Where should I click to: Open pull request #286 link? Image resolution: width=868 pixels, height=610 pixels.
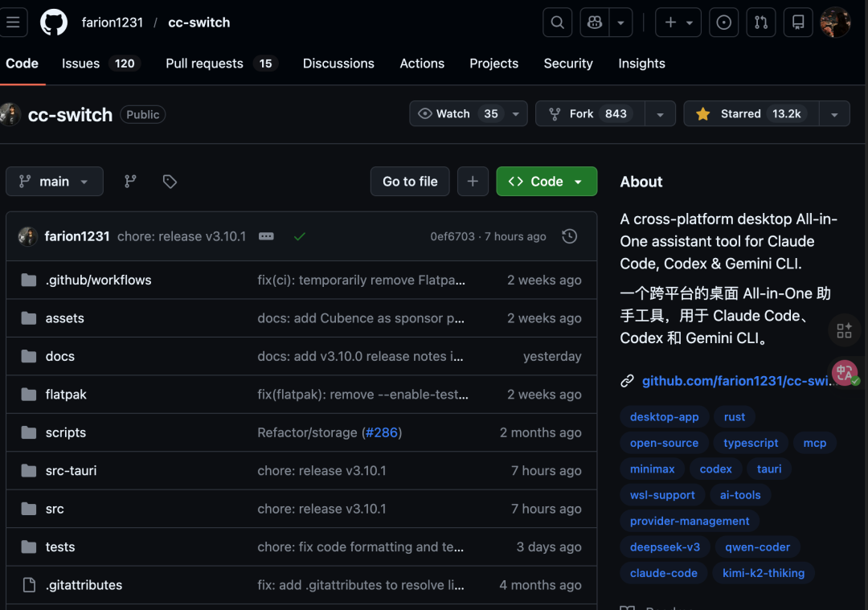(x=382, y=433)
